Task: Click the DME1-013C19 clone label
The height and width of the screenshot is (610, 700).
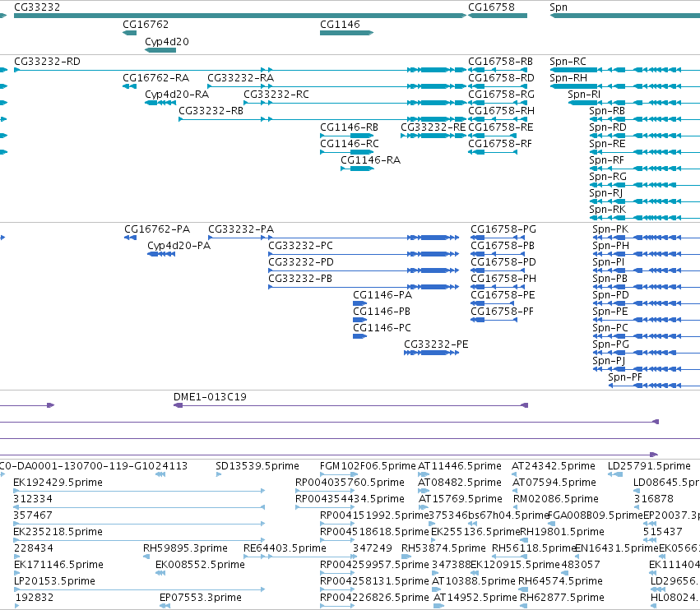Action: 210,397
